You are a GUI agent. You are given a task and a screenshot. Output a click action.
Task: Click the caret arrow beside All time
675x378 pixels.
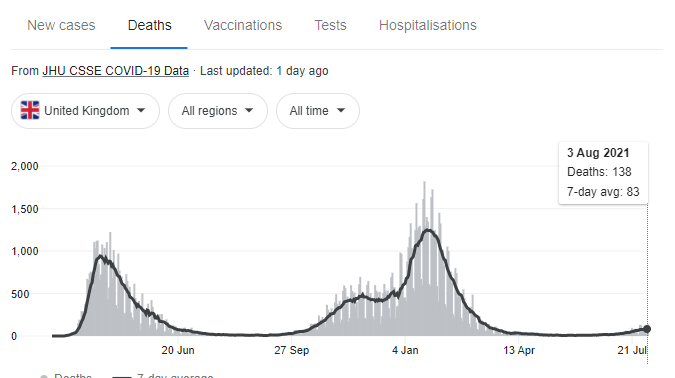pos(341,111)
